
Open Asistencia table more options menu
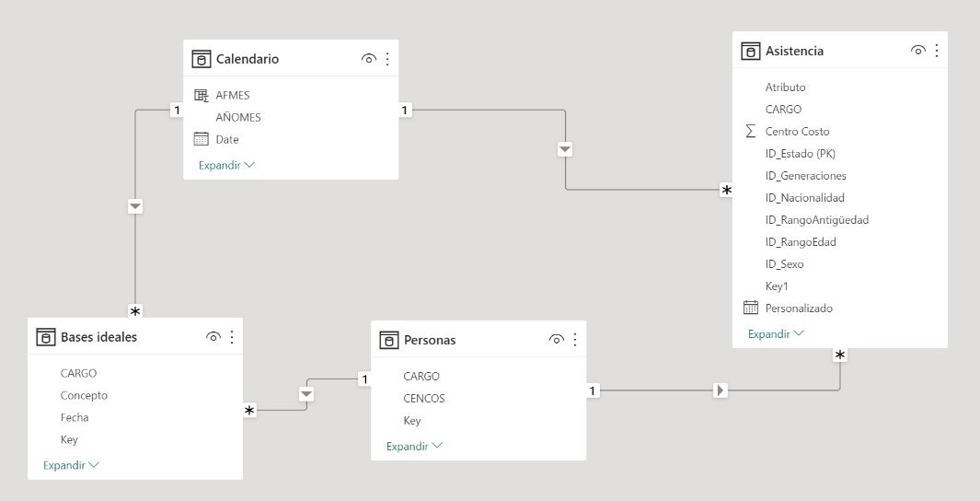[x=937, y=51]
